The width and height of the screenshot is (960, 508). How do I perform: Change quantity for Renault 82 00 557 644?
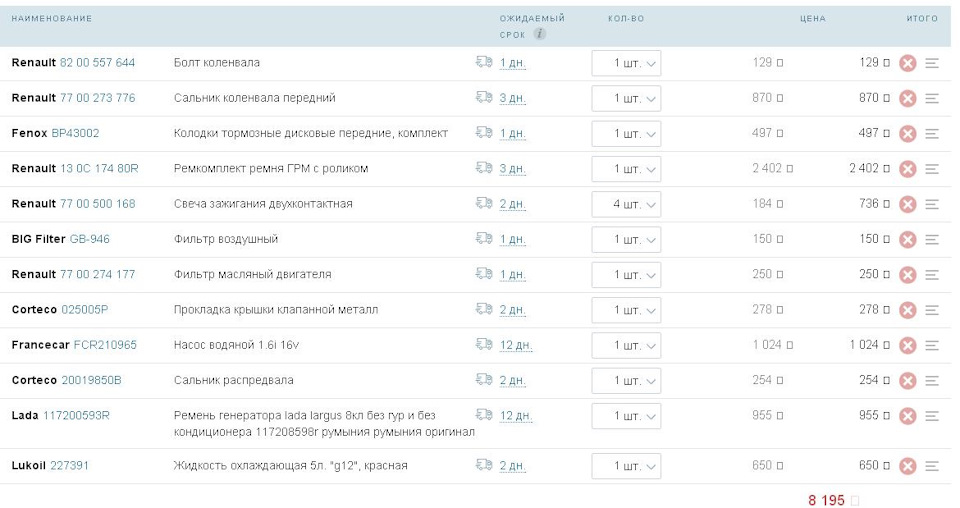click(x=626, y=63)
